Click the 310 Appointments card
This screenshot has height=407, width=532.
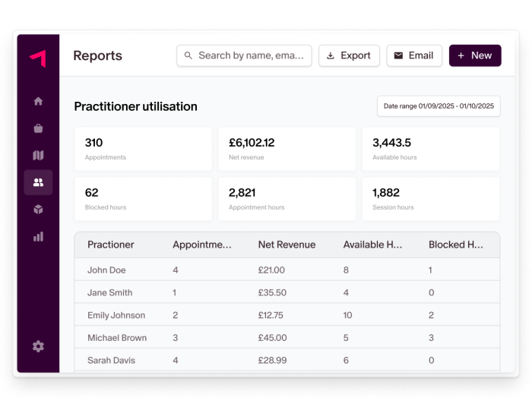click(x=143, y=149)
